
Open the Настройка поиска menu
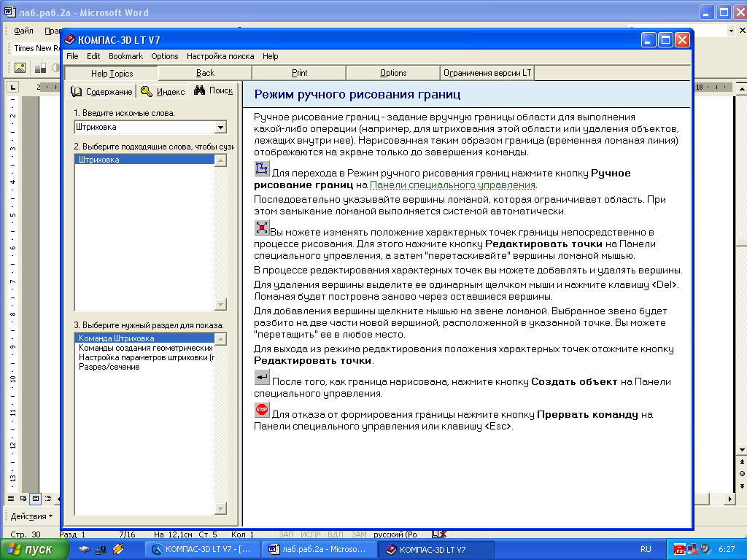220,56
